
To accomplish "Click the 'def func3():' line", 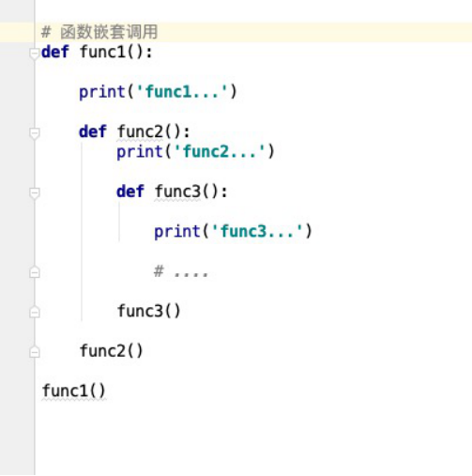I will (172, 192).
